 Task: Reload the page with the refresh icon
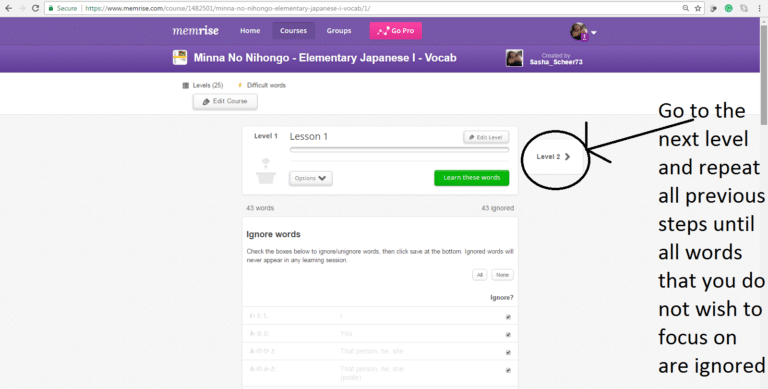(35, 8)
